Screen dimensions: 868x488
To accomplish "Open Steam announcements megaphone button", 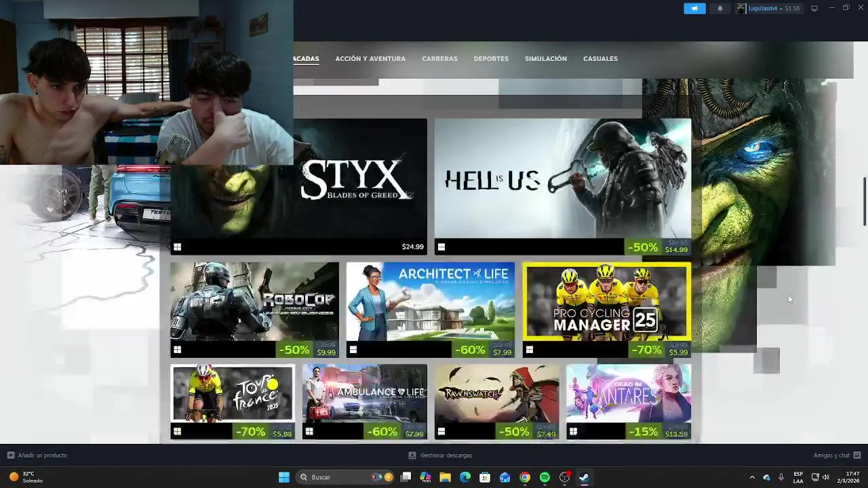I will point(694,8).
